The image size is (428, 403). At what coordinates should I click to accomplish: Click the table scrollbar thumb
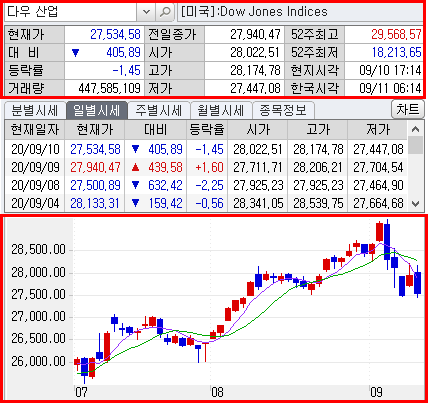pyautogui.click(x=415, y=145)
